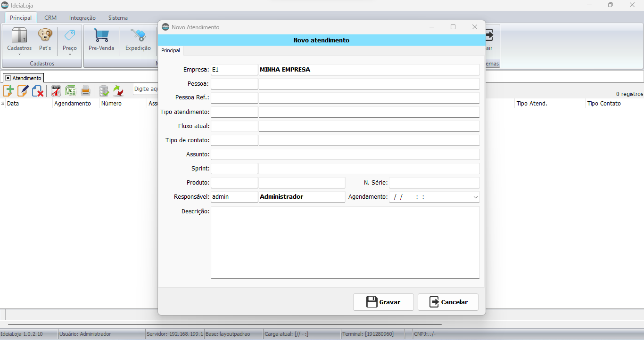
Task: Click the Cancelar button
Action: (x=448, y=302)
